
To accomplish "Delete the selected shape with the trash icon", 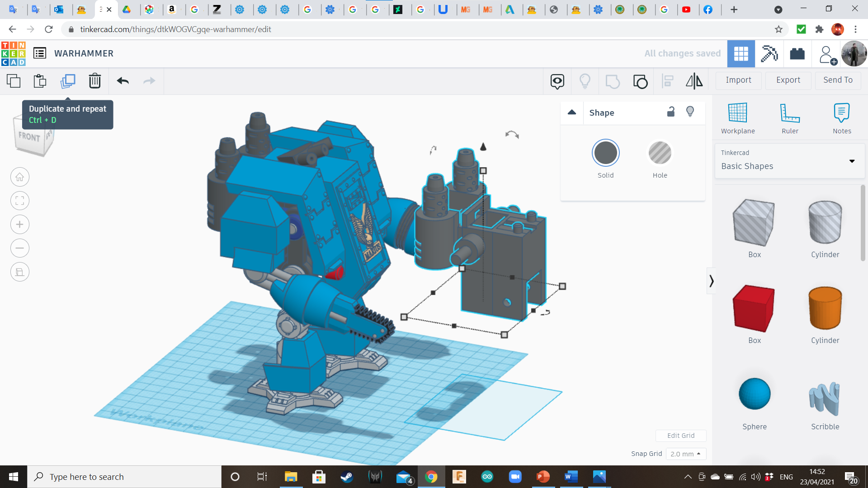I will tap(94, 81).
